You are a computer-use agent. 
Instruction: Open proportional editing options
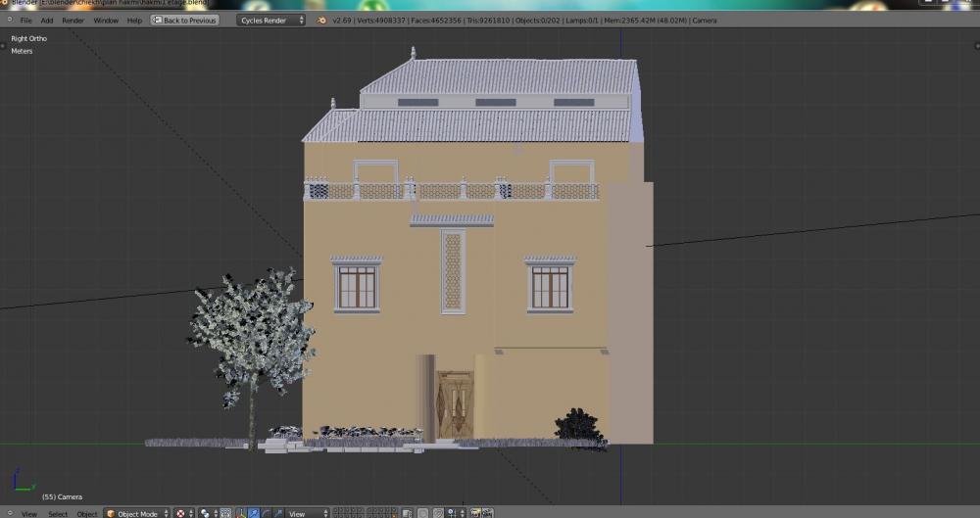423,513
